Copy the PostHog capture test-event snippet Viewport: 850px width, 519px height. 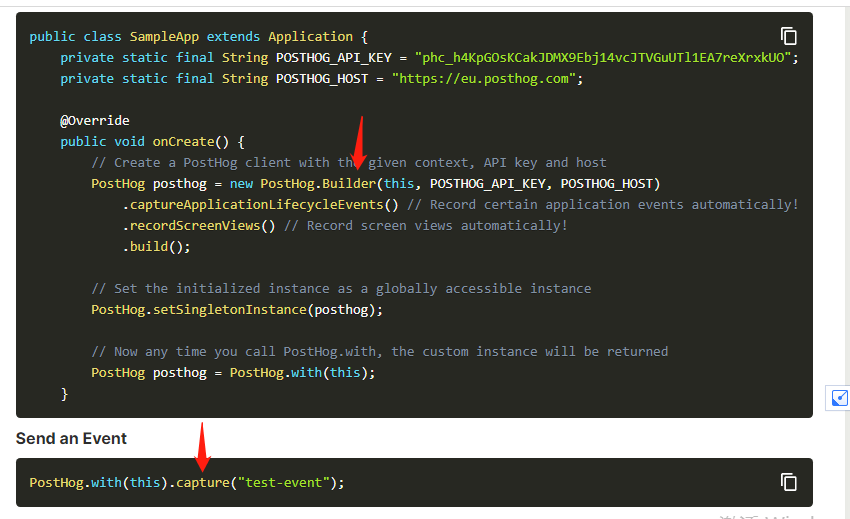(x=789, y=482)
